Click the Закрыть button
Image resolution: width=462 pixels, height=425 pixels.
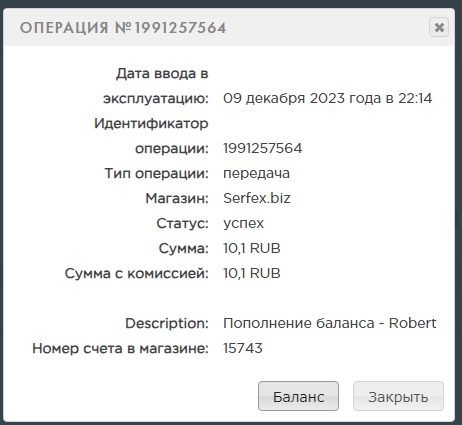click(398, 396)
